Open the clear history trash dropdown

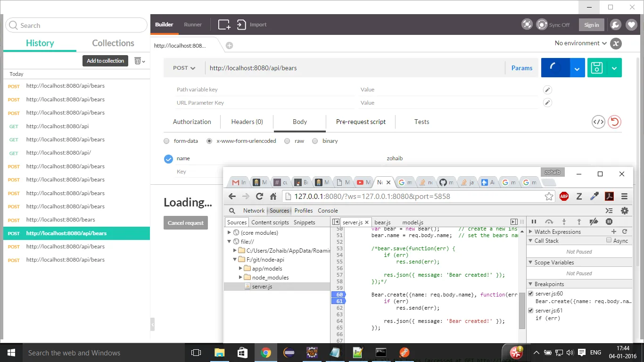click(140, 61)
